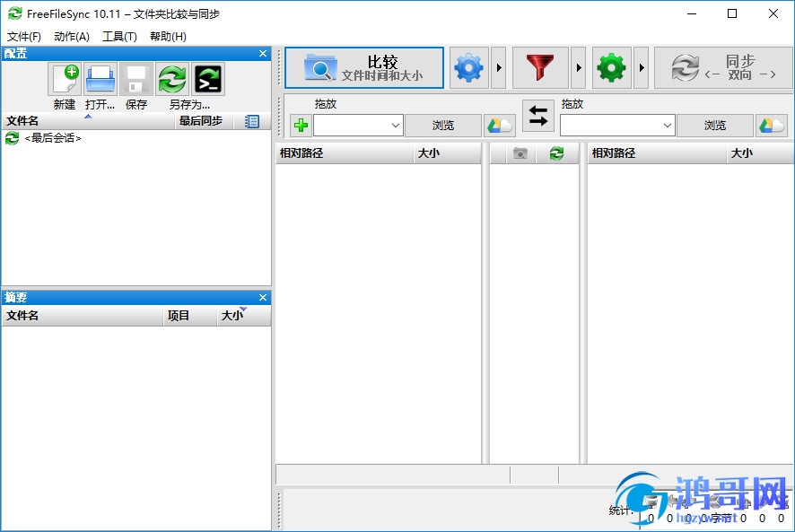
Task: Click left grid 相对路径 column header
Action: point(345,153)
